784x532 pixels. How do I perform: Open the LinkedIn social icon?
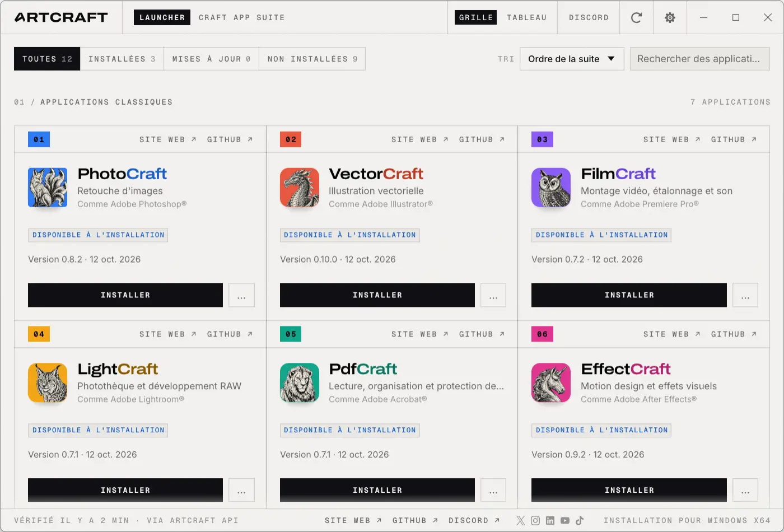click(550, 520)
